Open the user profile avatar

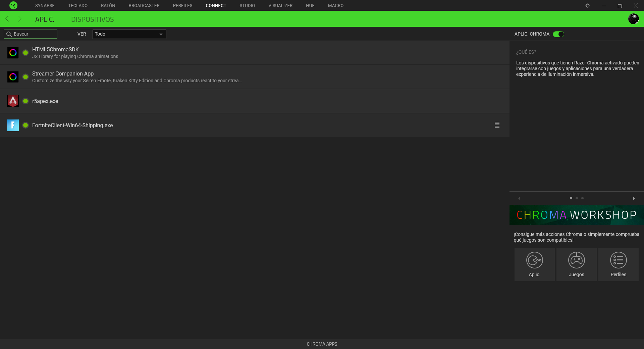(x=633, y=19)
